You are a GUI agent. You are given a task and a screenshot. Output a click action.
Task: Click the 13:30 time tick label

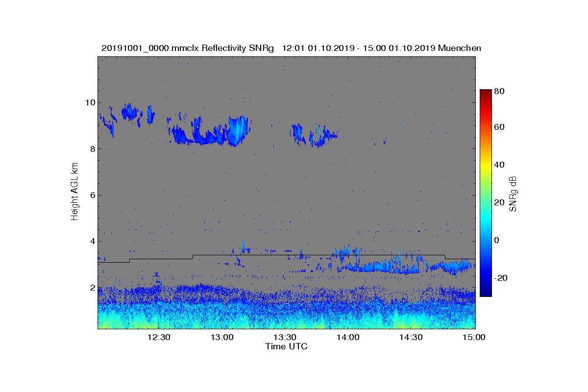coord(285,338)
